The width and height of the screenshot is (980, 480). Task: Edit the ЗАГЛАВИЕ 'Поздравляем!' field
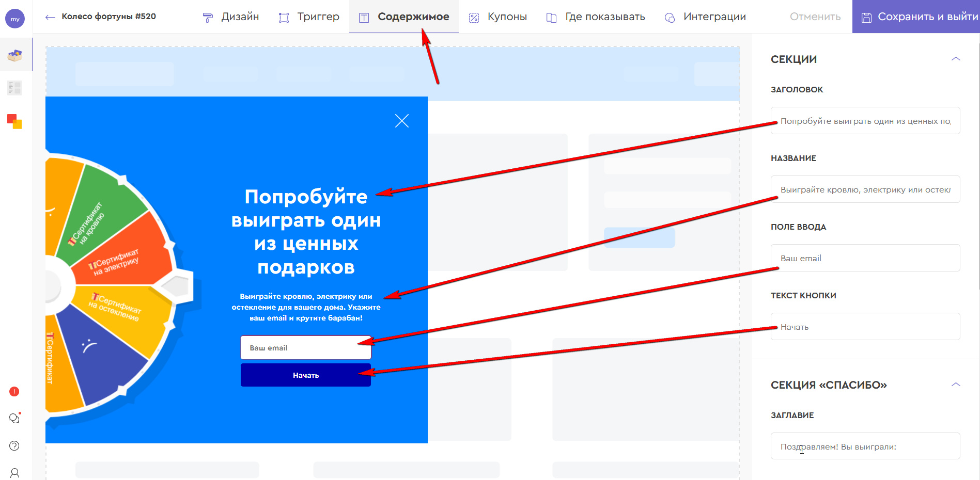point(865,446)
